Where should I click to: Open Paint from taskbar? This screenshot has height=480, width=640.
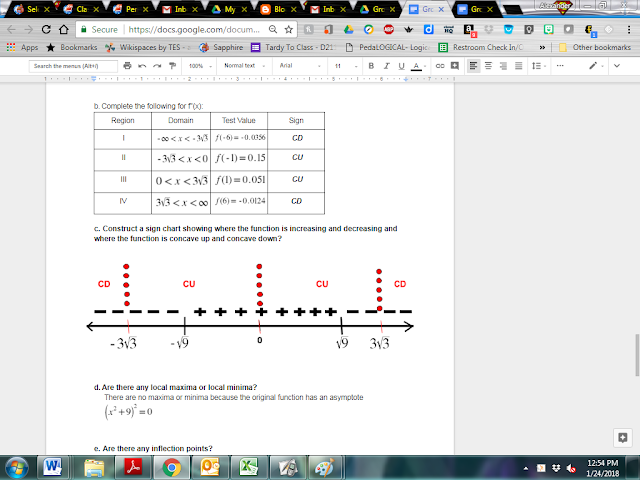[325, 467]
